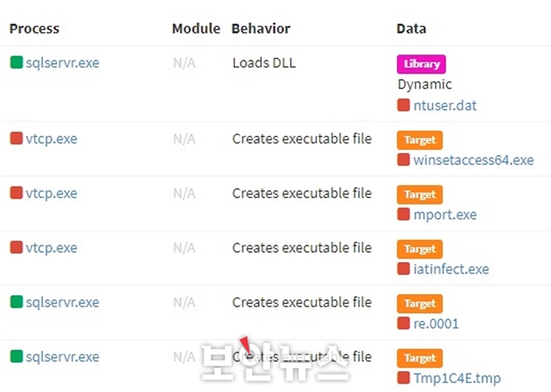Open vtcp.exe process creating iatinfect.exe
This screenshot has width=551, height=392.
51,248
